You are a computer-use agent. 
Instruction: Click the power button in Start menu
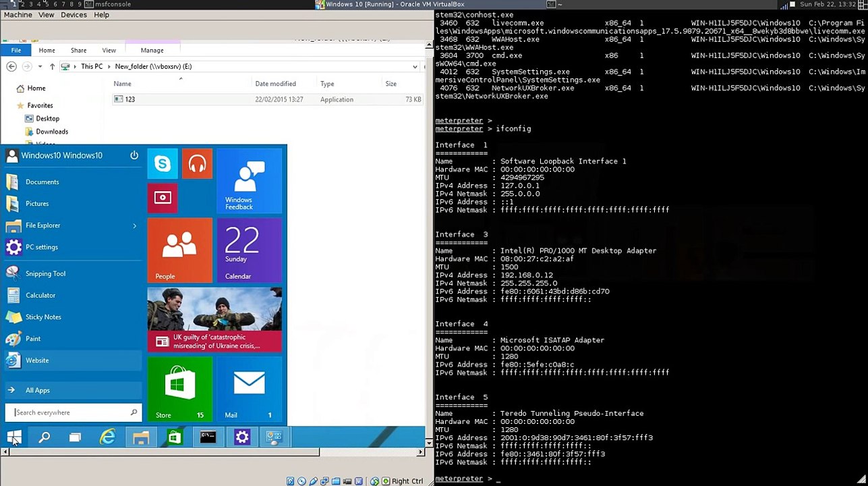(134, 155)
